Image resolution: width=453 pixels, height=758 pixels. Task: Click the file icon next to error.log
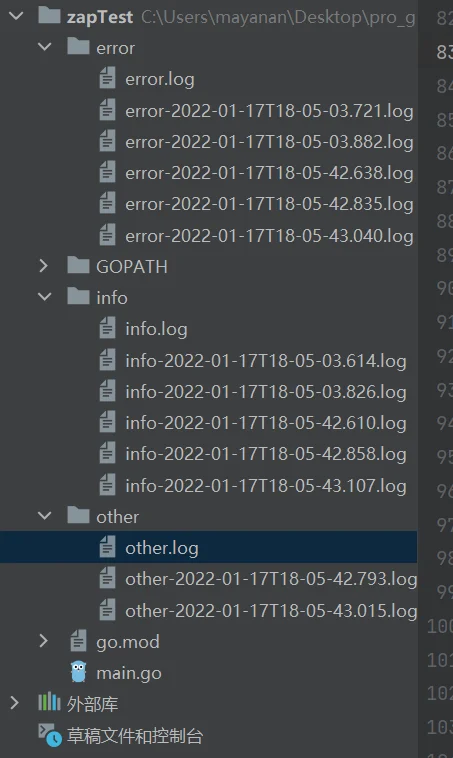pos(107,78)
